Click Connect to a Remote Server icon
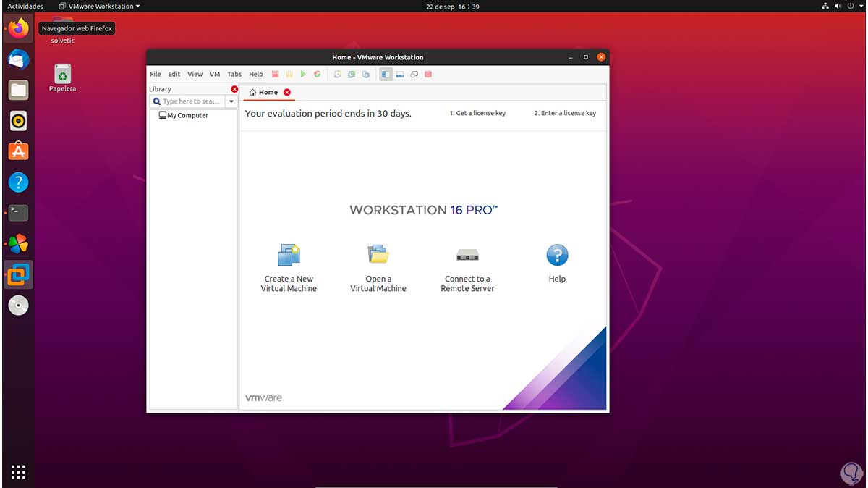868x488 pixels. 468,255
